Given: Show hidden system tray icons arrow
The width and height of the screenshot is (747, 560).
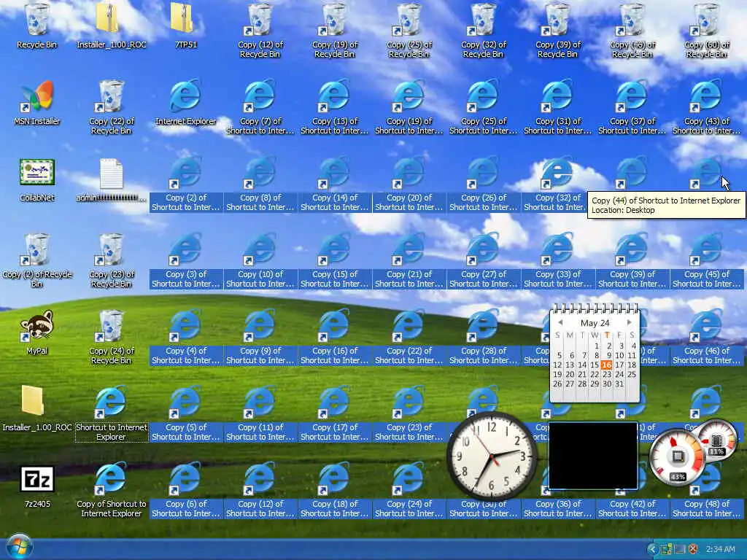Looking at the screenshot, I should pos(652,549).
